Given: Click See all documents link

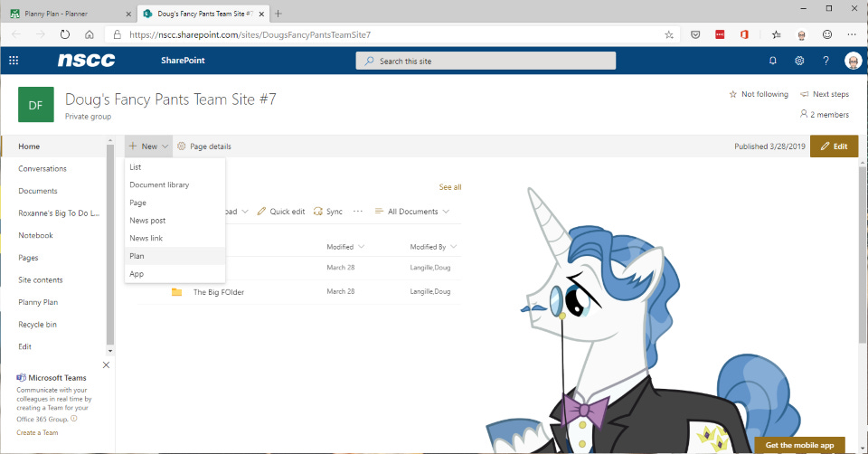Looking at the screenshot, I should [450, 187].
